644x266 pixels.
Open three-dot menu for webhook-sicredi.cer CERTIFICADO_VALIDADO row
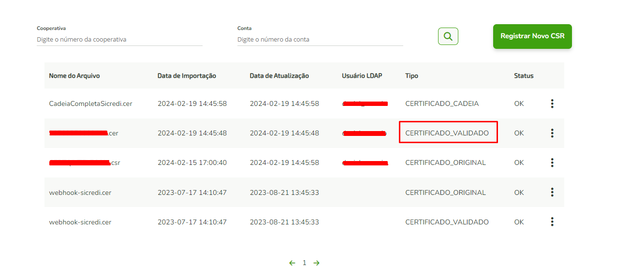[x=552, y=222]
